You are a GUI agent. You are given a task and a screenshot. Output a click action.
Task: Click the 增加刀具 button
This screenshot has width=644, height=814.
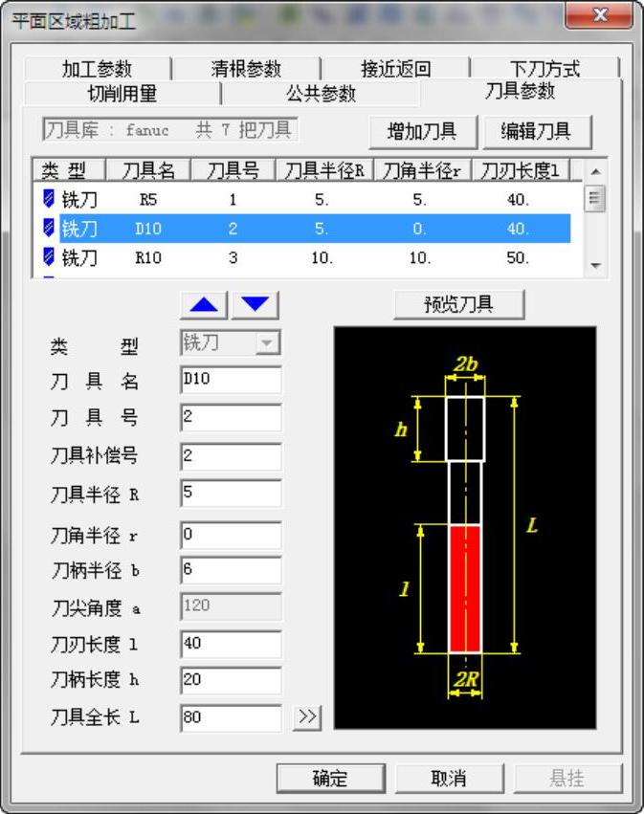(x=422, y=132)
